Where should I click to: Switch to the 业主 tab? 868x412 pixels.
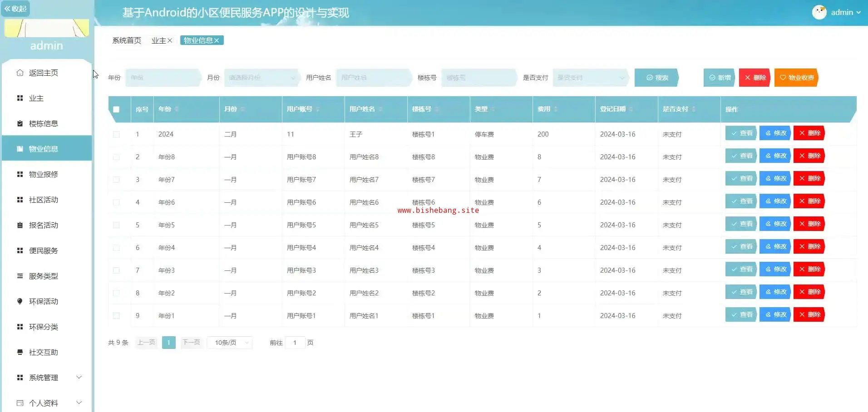point(158,40)
